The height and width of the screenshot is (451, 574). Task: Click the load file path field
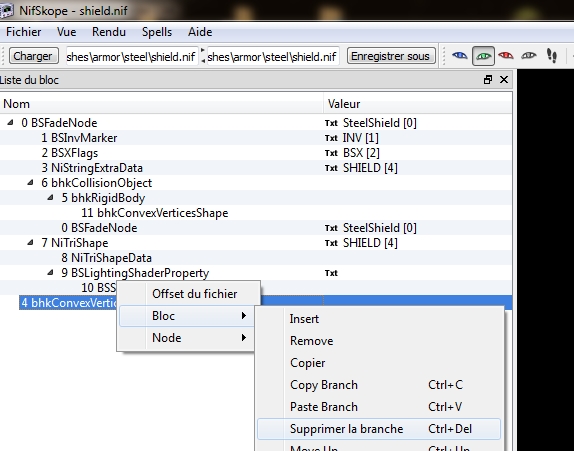(x=132, y=56)
